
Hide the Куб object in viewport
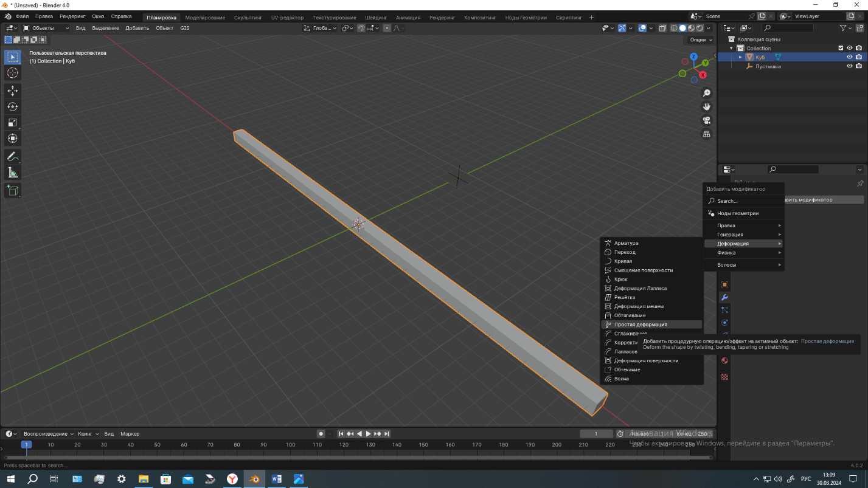[850, 57]
